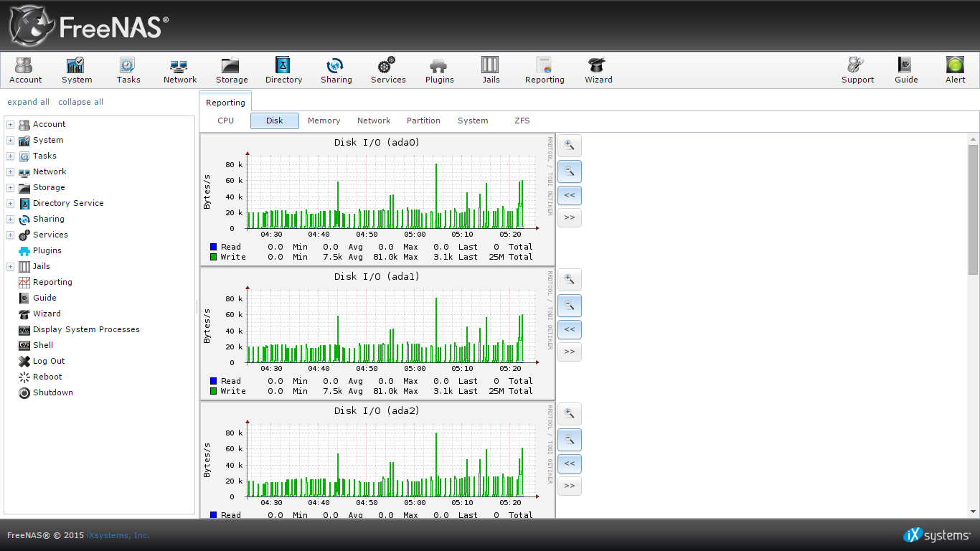This screenshot has height=551, width=980.
Task: Click the Support toolbar icon
Action: 857,70
